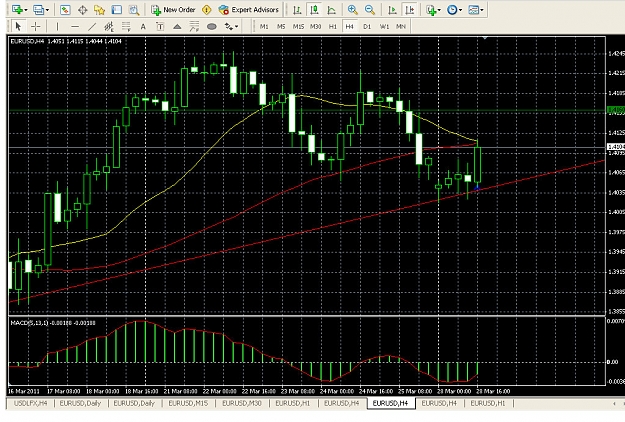This screenshot has height=422, width=625.
Task: Expand the Profiles dropdown arrow
Action: [47, 10]
